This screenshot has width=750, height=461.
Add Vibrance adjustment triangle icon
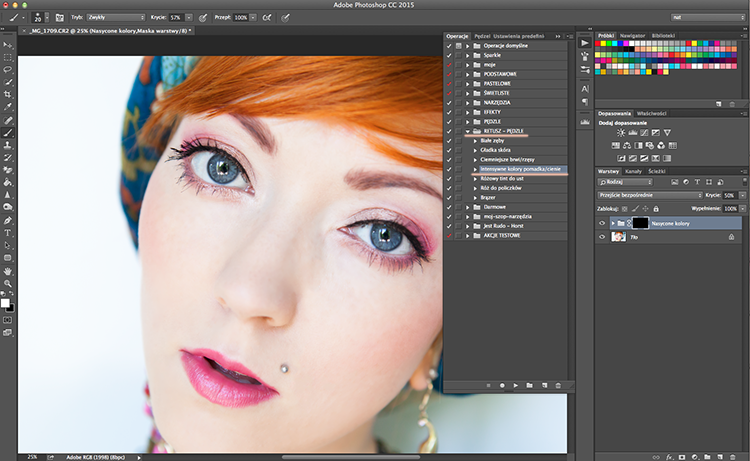pyautogui.click(x=667, y=133)
